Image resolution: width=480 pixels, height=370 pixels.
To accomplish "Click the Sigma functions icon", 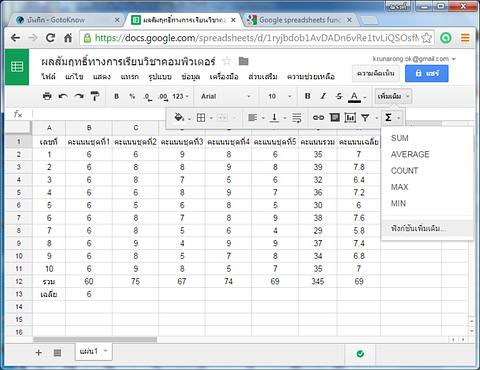I will [388, 117].
